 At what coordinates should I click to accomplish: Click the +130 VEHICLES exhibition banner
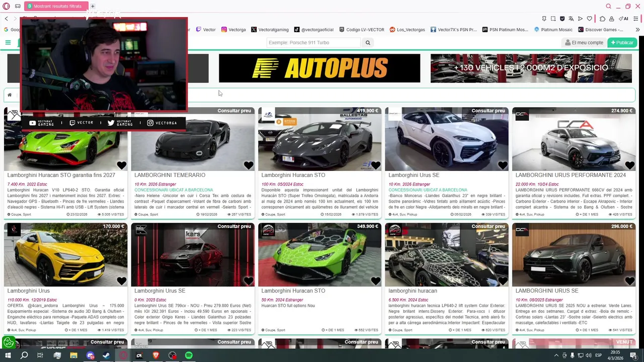click(531, 68)
